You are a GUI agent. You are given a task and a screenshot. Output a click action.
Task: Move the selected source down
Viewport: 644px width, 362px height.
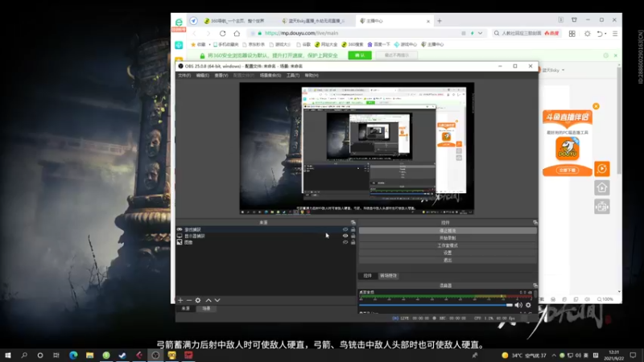pos(217,300)
